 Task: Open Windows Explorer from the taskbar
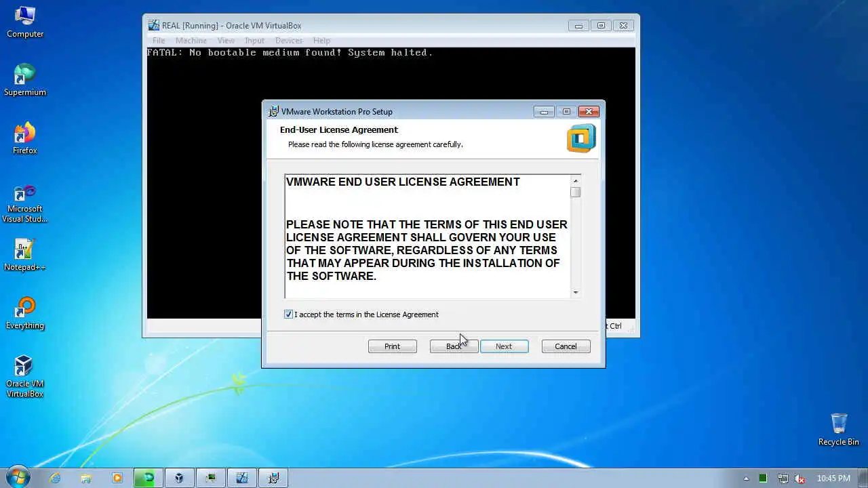coord(86,478)
